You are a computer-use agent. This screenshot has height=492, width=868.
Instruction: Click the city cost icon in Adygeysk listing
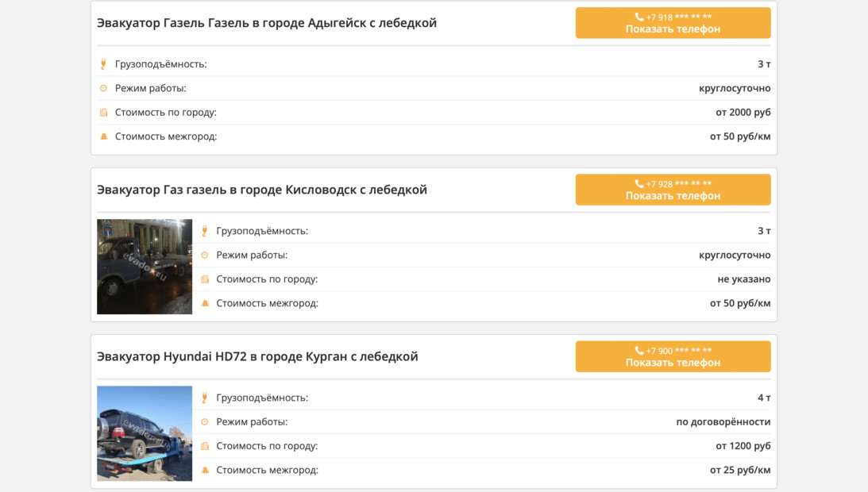tap(103, 113)
